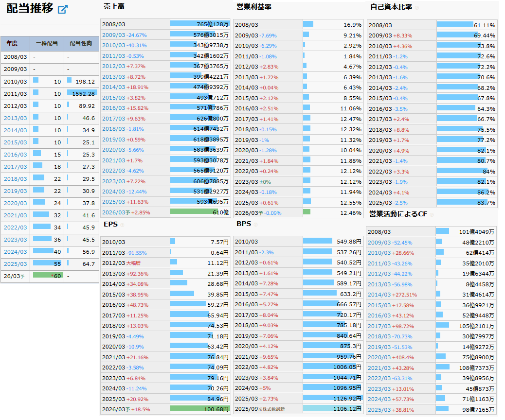
Task: Open the 2009/03 link in the 売上高 table
Action: click(x=113, y=35)
